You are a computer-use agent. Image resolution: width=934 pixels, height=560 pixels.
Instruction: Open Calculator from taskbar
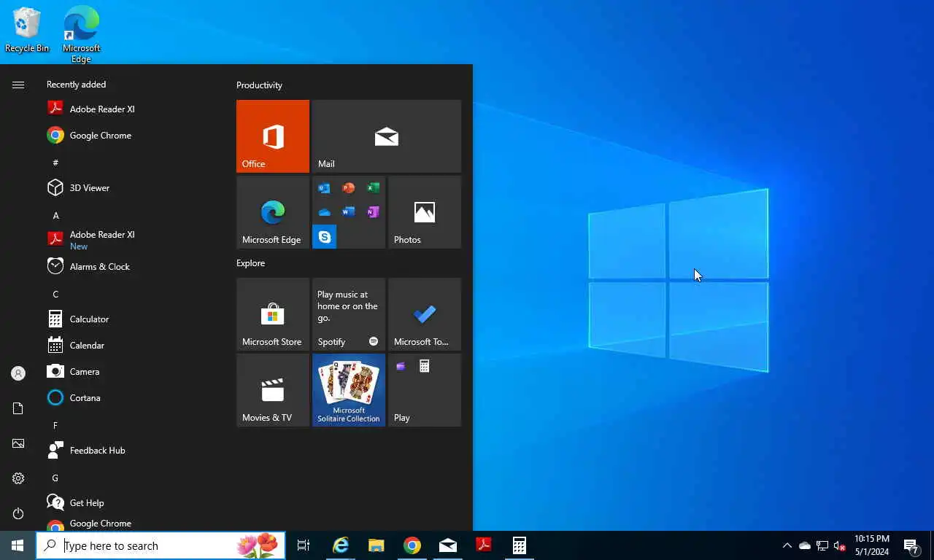(x=520, y=545)
